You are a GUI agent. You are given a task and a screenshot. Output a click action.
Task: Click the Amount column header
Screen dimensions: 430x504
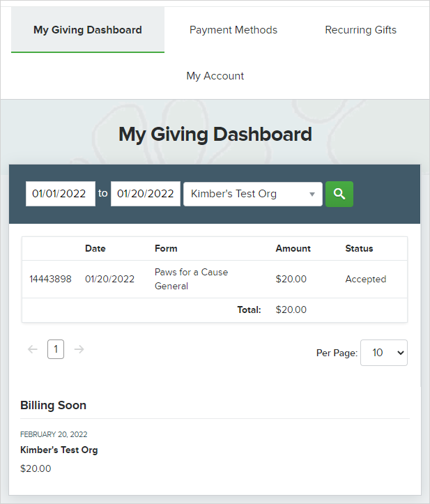[293, 248]
